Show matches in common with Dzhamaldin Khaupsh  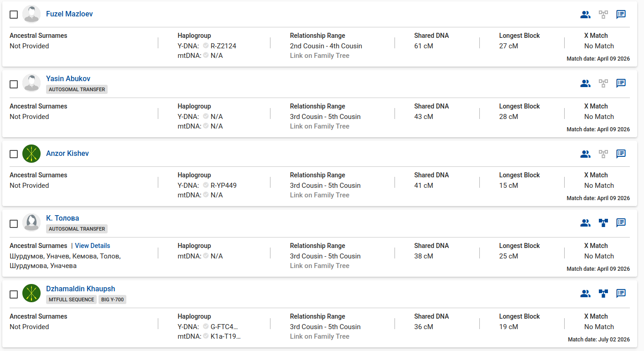pyautogui.click(x=585, y=294)
